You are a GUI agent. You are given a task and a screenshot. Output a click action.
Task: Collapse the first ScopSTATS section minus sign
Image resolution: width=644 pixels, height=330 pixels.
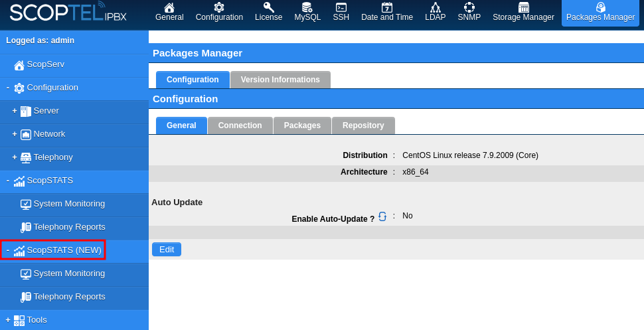(8, 181)
